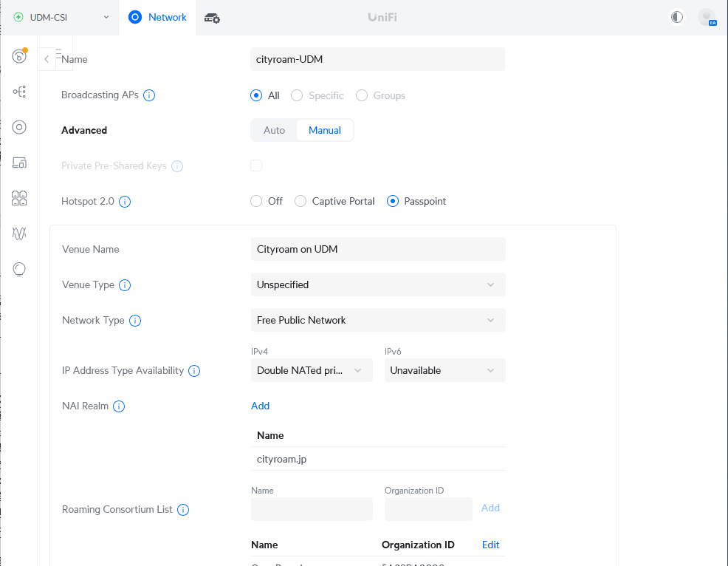The image size is (728, 566).
Task: Open the Teams sidebar icon
Action: coord(19,198)
